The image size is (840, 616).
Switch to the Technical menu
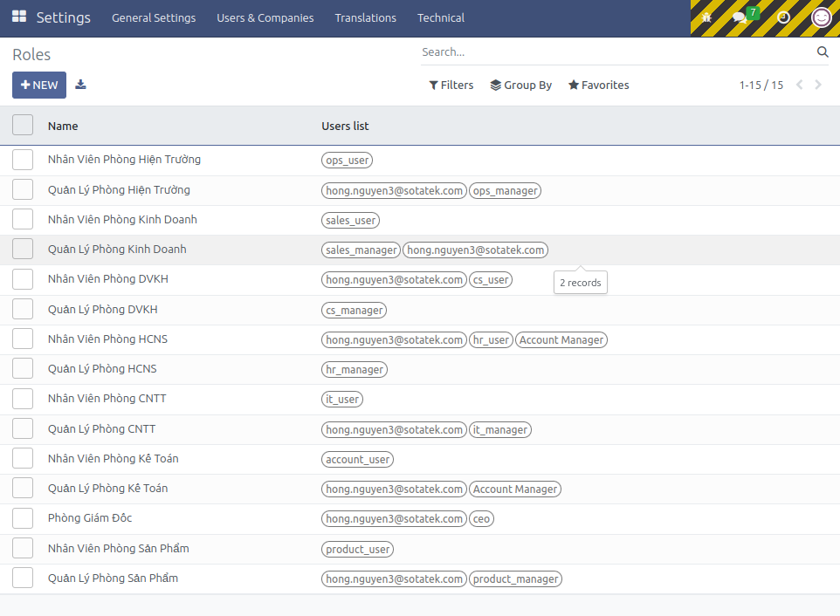coord(440,17)
